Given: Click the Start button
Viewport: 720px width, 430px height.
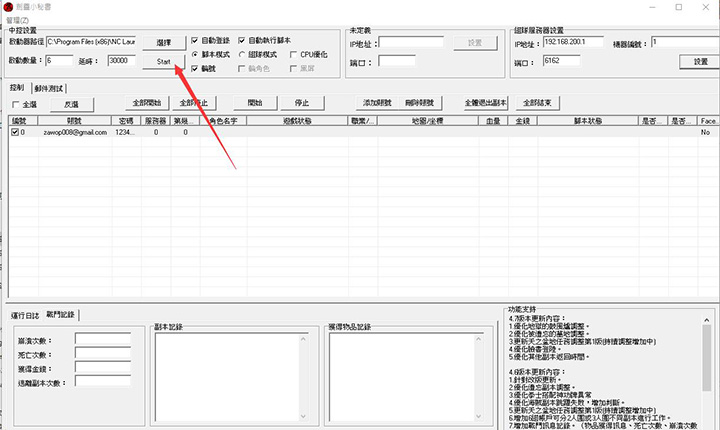Looking at the screenshot, I should [164, 62].
